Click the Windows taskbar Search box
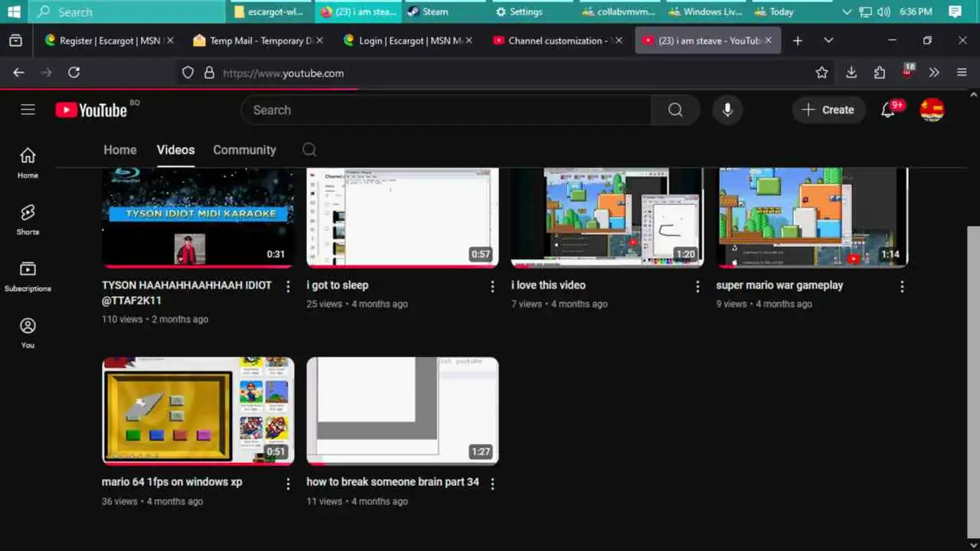Viewport: 980px width, 551px height. (128, 11)
